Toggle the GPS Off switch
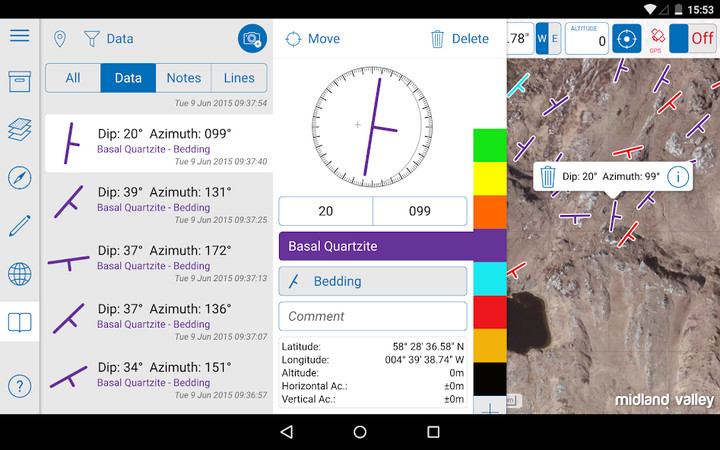The width and height of the screenshot is (720, 450). [692, 39]
